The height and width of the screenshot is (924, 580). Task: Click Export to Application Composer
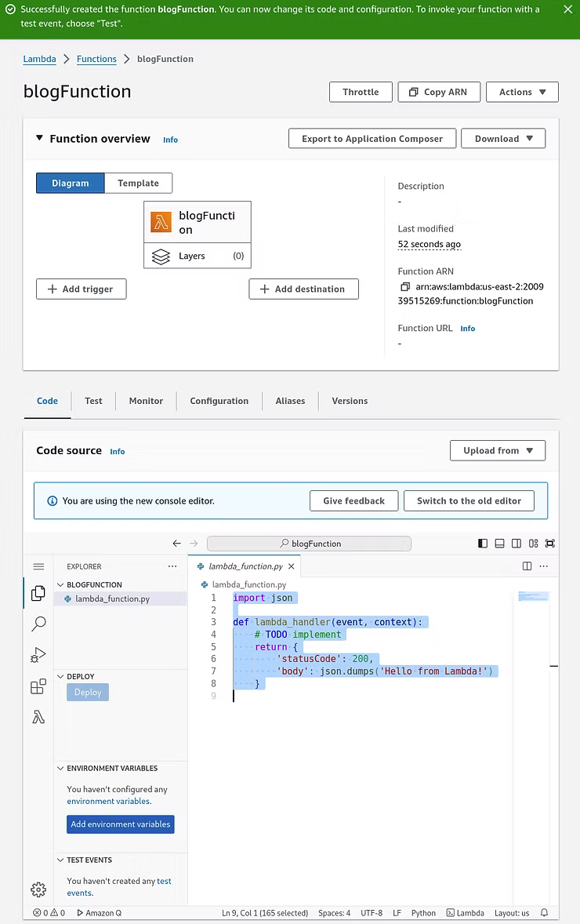[x=372, y=139]
